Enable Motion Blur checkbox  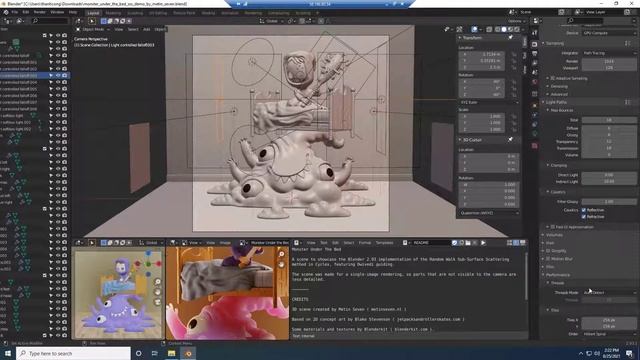click(548, 259)
